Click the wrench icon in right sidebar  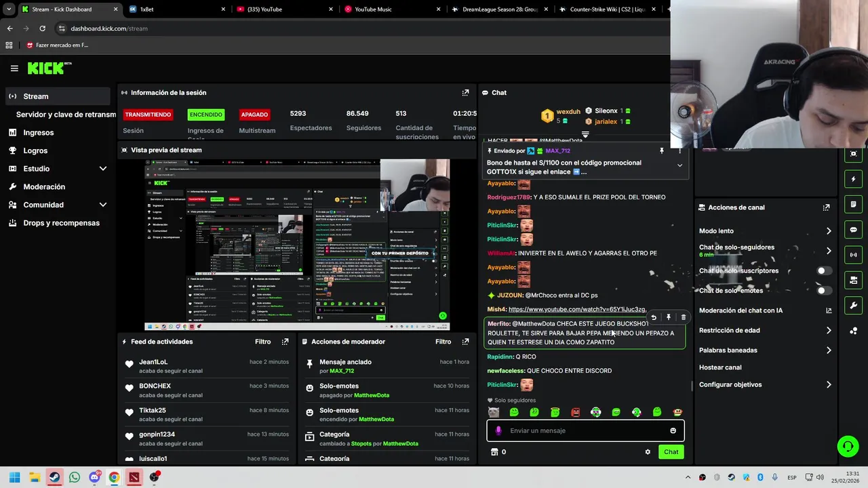click(x=853, y=305)
